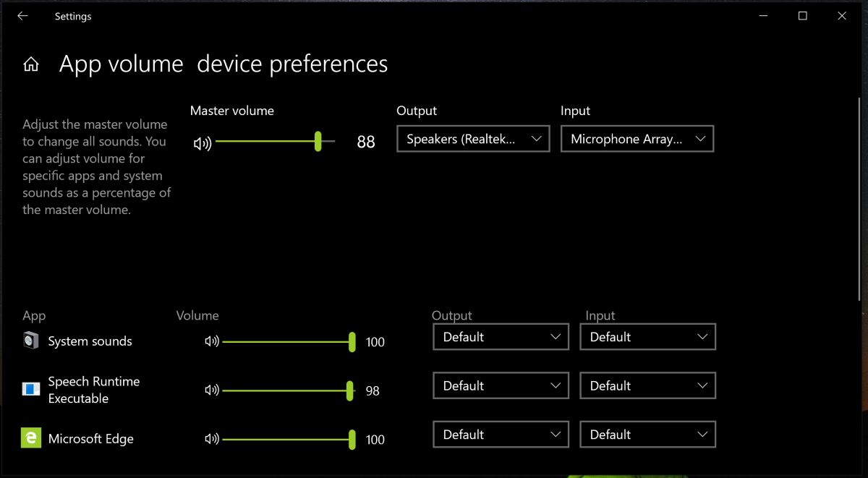Click the back arrow in Settings
Image resolution: width=868 pixels, height=478 pixels.
tap(22, 15)
